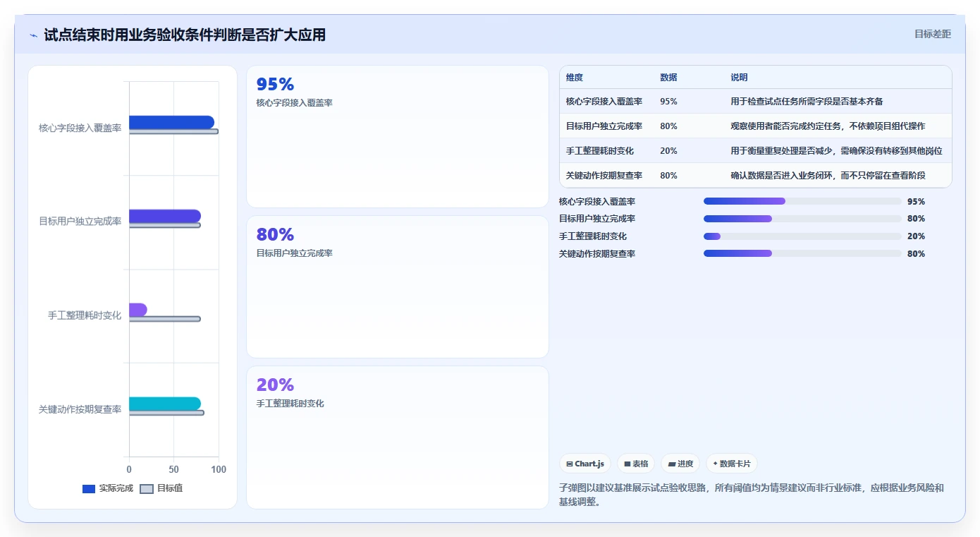Select the 手工整理耗时变化 table row name
The height and width of the screenshot is (537, 980).
(600, 151)
